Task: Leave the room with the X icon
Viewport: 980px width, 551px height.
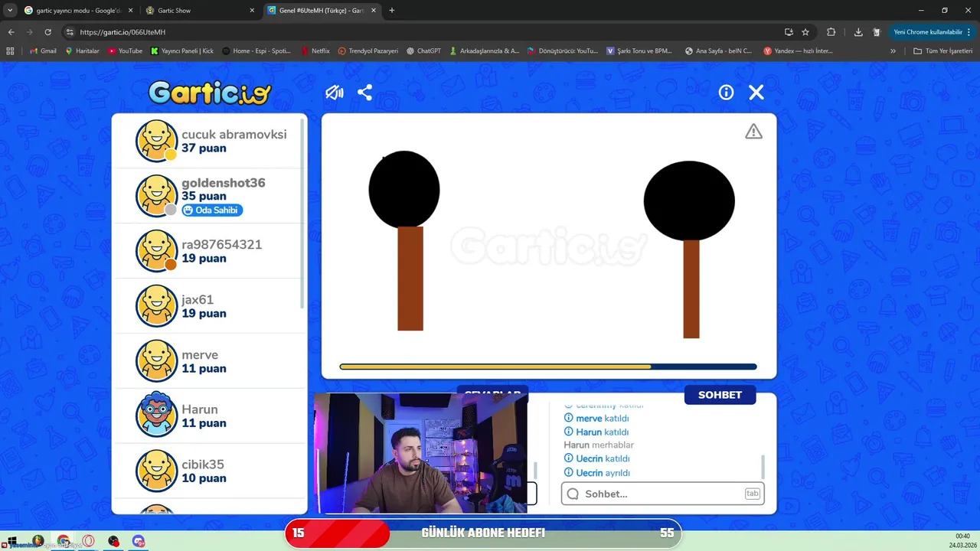Action: (756, 93)
